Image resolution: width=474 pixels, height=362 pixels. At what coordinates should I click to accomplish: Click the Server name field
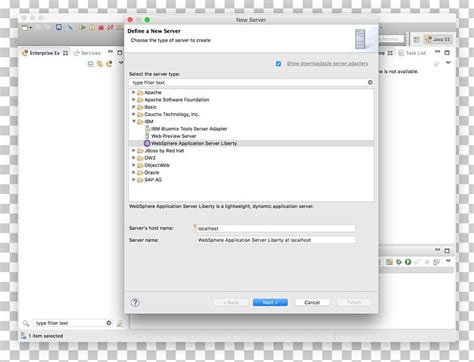[276, 240]
